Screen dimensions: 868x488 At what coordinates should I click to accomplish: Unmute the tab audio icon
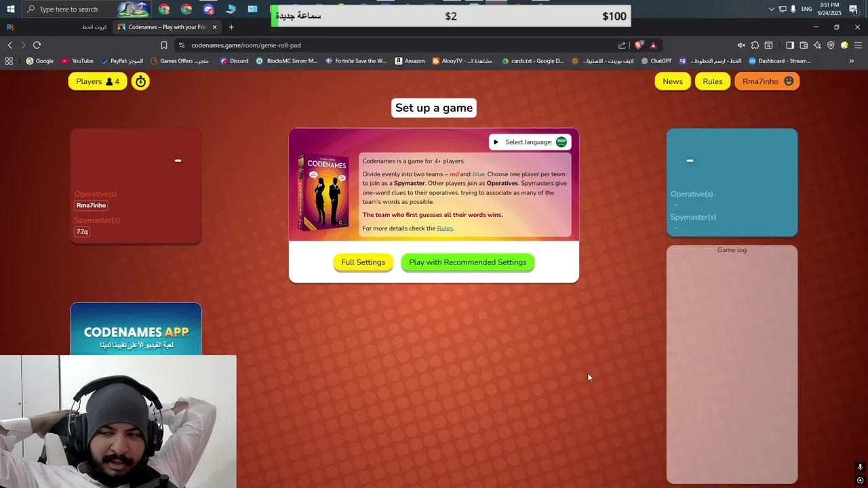[741, 45]
